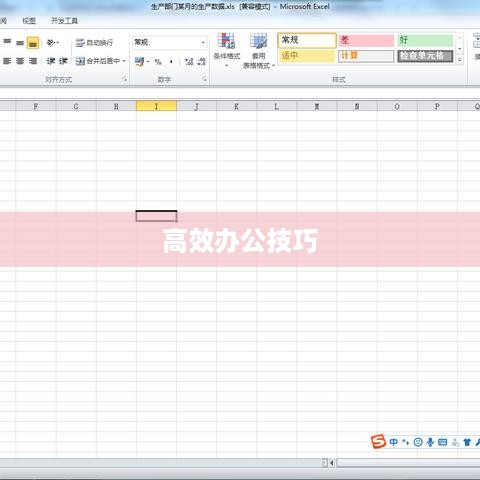Open 套用表格格式 table format menu

(259, 51)
